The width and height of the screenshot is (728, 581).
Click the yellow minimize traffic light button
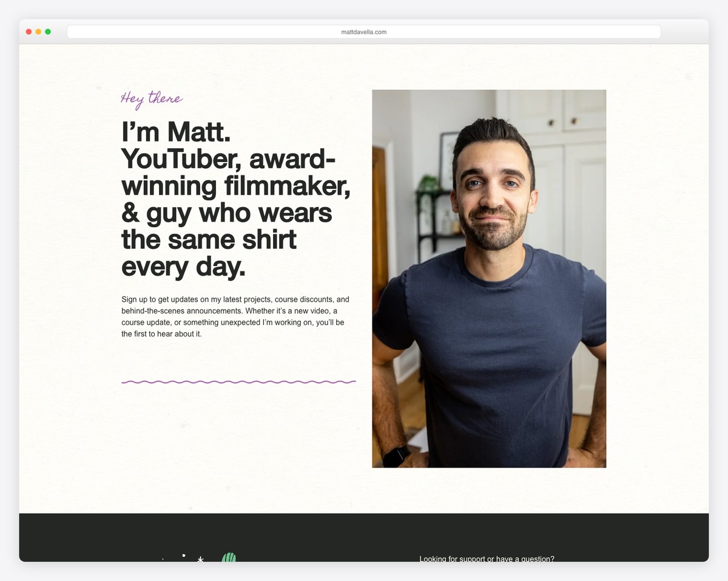point(38,31)
